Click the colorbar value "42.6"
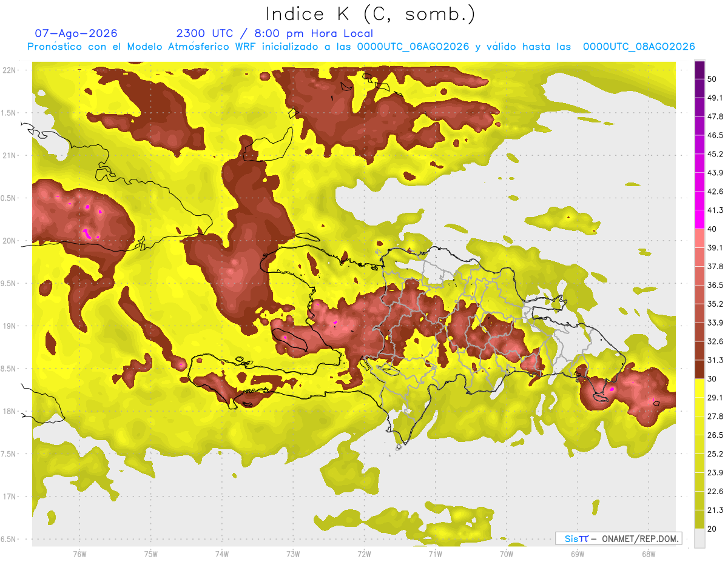The width and height of the screenshot is (728, 562). (715, 192)
